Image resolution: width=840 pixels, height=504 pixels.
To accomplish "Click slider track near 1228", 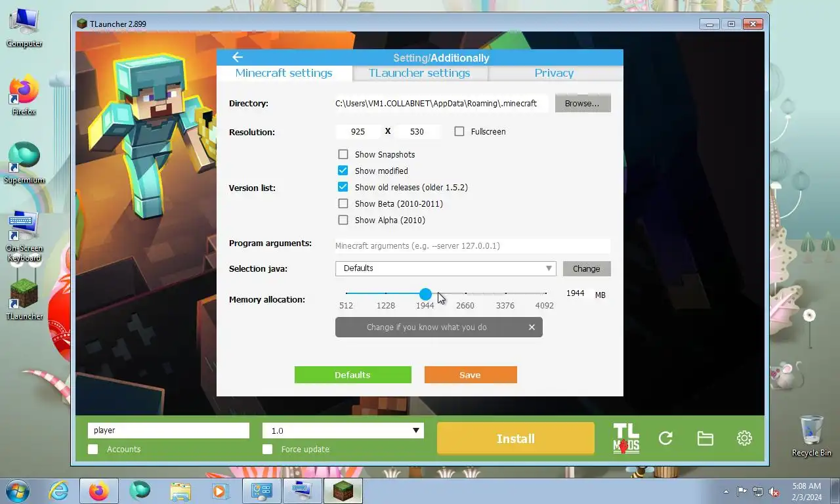I will coord(386,293).
